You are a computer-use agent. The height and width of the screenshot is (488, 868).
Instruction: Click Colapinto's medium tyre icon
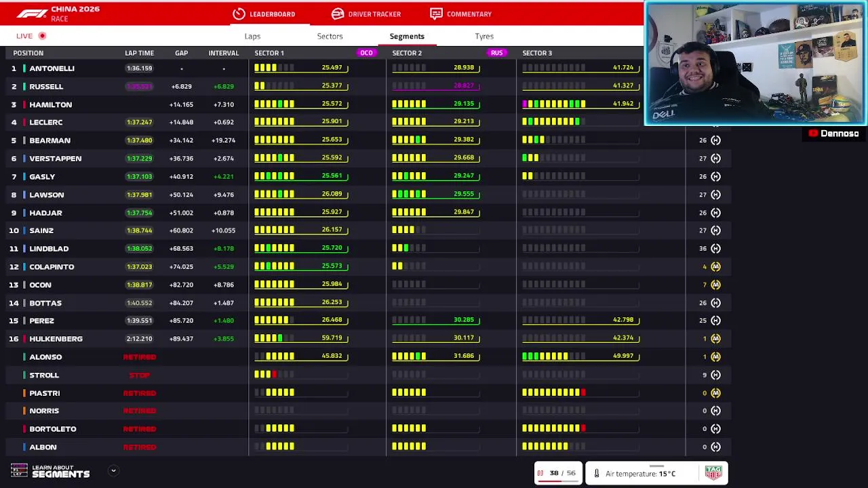coord(715,266)
